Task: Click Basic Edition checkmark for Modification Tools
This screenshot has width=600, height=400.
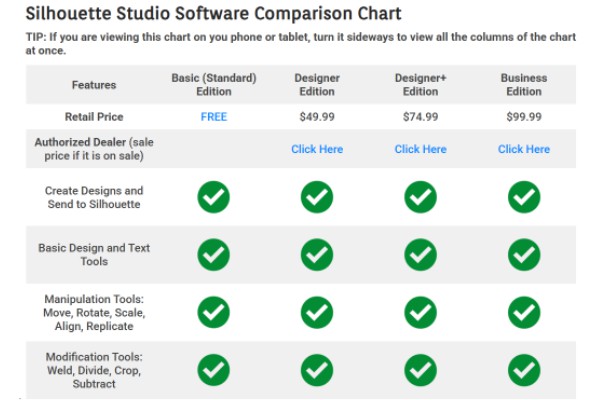Action: (x=213, y=370)
